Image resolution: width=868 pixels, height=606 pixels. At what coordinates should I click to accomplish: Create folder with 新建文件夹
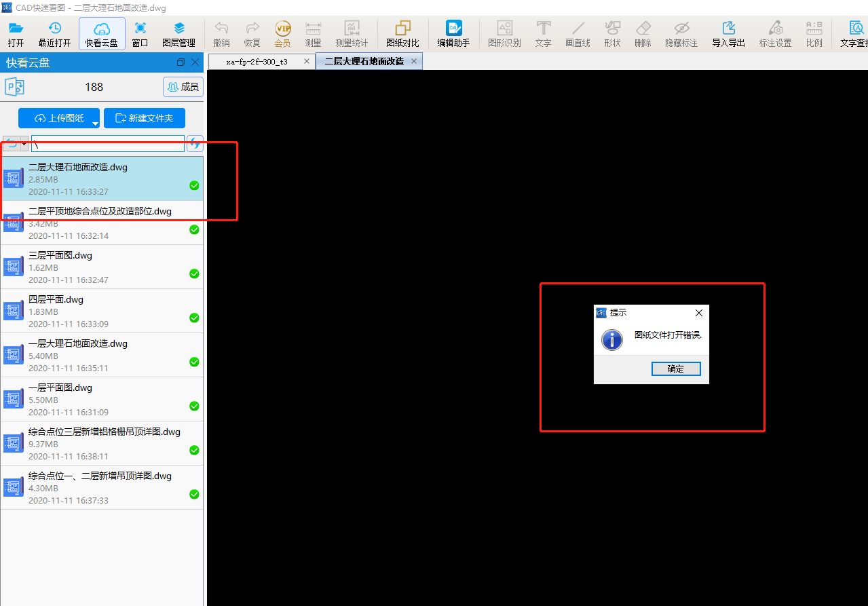145,118
